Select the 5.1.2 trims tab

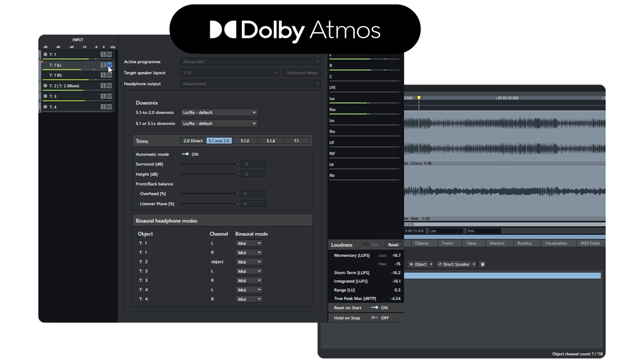click(245, 141)
